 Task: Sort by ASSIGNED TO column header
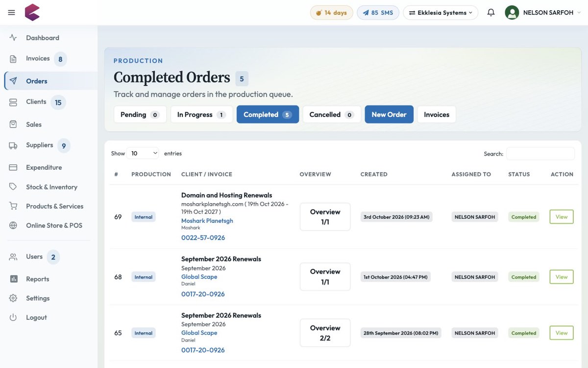[471, 174]
